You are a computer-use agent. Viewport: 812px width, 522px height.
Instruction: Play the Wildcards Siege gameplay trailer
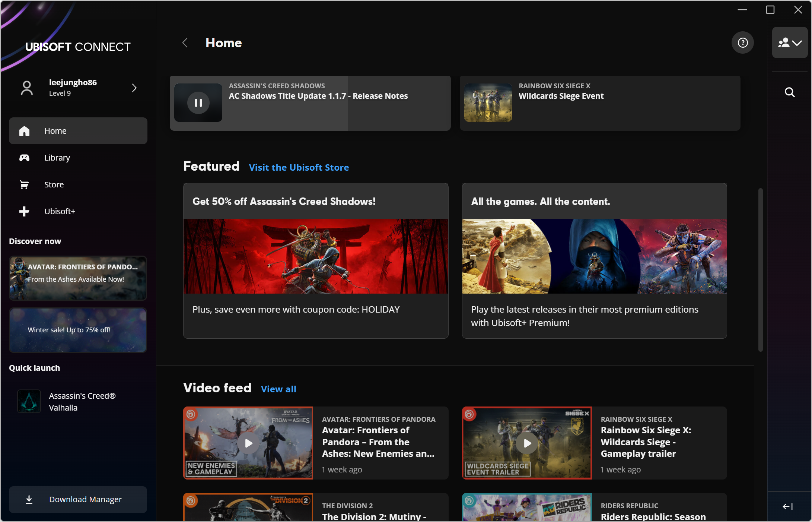[x=527, y=443]
